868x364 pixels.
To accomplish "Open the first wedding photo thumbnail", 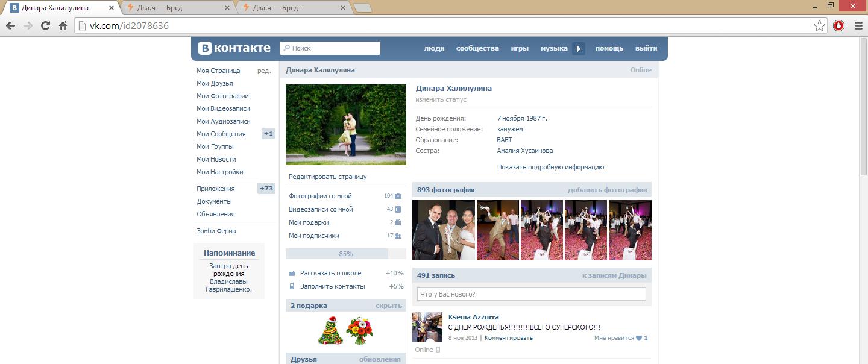I will click(444, 230).
